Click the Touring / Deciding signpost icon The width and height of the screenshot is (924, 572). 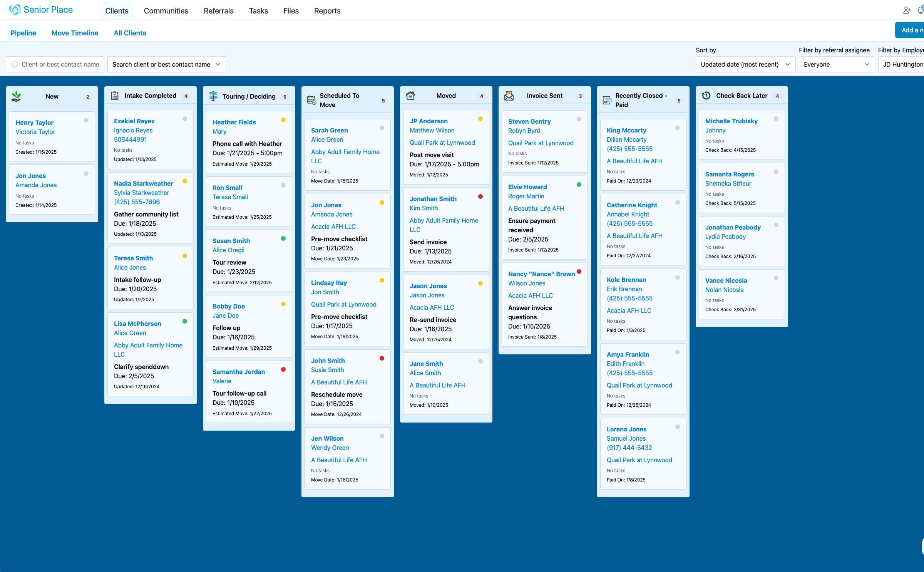pyautogui.click(x=213, y=96)
